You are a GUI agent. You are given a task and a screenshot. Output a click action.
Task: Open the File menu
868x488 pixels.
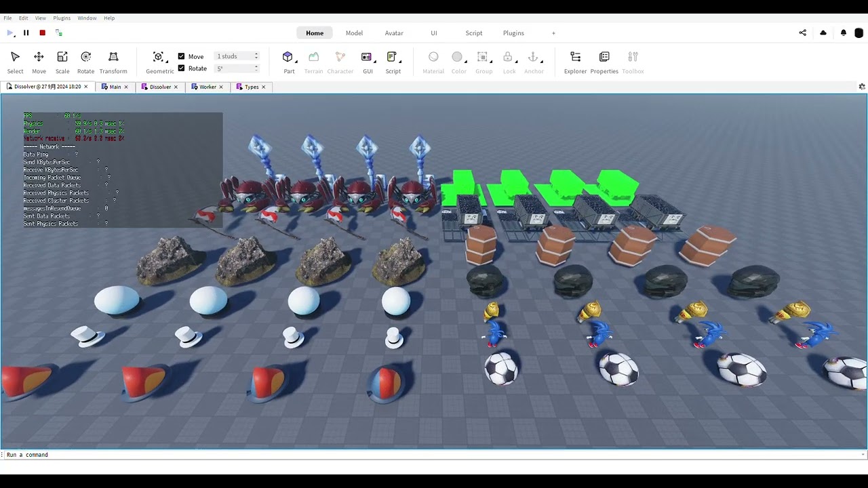pyautogui.click(x=7, y=18)
